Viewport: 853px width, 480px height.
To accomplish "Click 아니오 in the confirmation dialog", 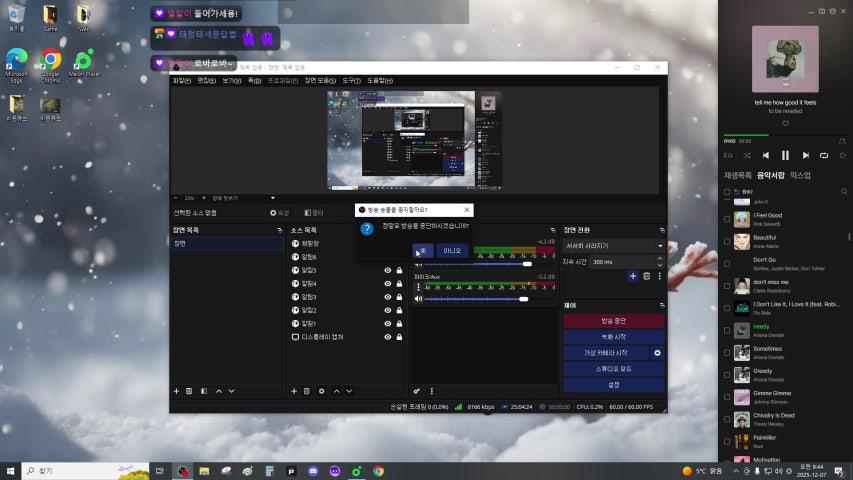I will click(451, 250).
